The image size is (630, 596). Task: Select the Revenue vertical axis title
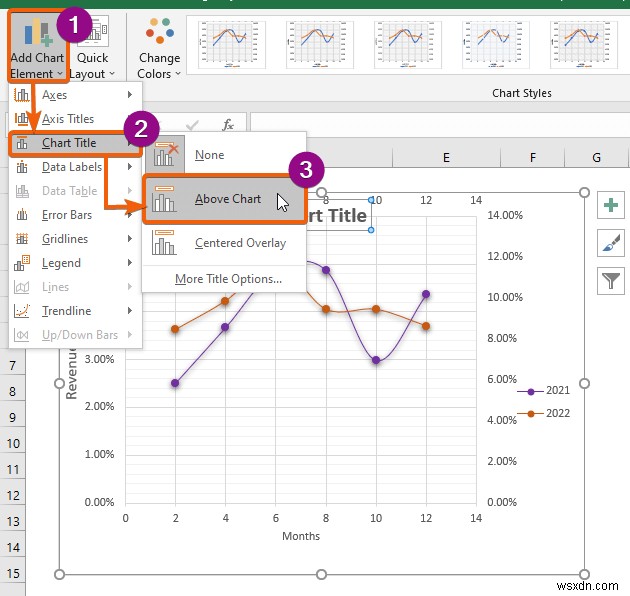point(71,375)
